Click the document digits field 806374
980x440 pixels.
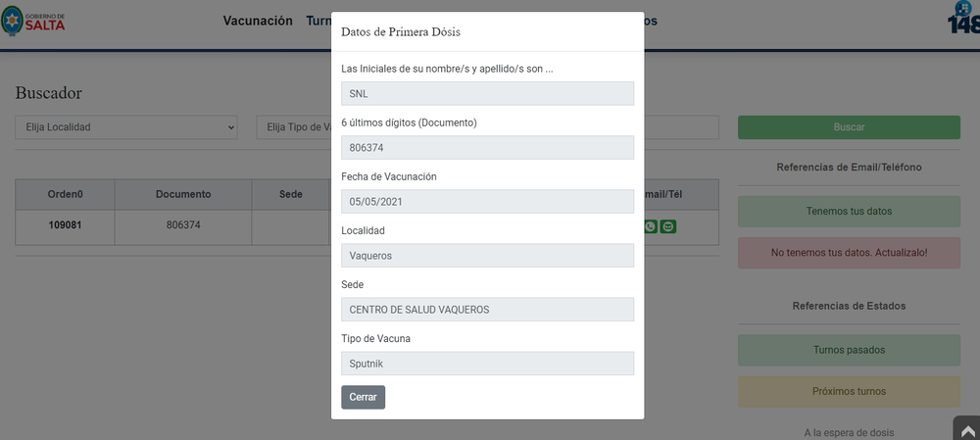click(487, 148)
